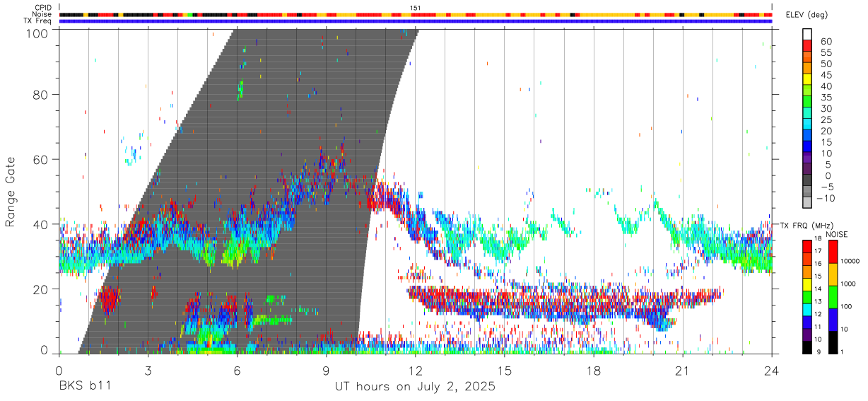Click 'UT hours on July 2, 2025' axis title
The image size is (868, 401).
coord(416,387)
